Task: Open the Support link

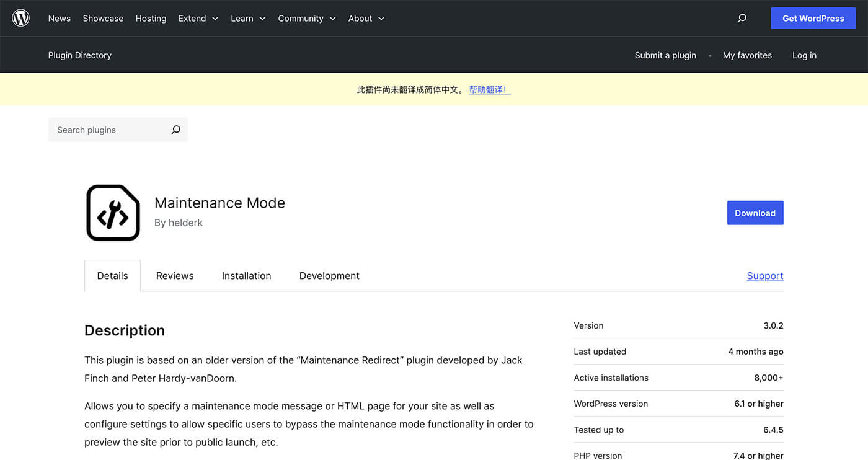Action: pyautogui.click(x=765, y=276)
